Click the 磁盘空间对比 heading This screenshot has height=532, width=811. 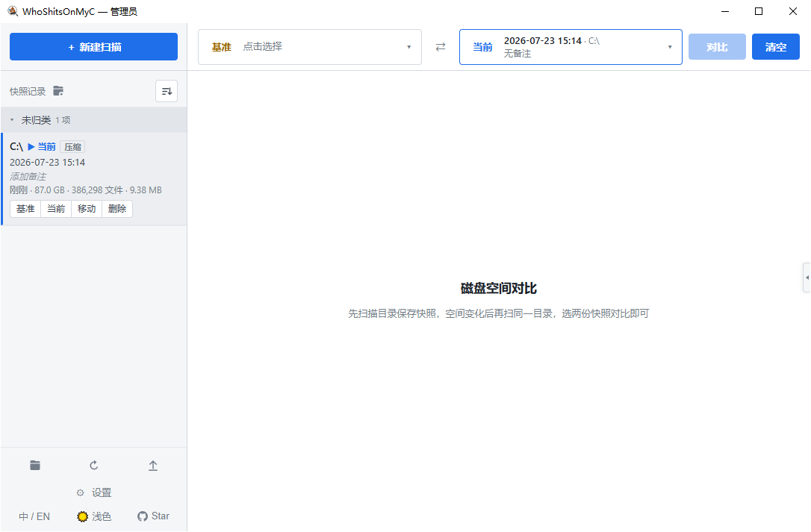499,289
